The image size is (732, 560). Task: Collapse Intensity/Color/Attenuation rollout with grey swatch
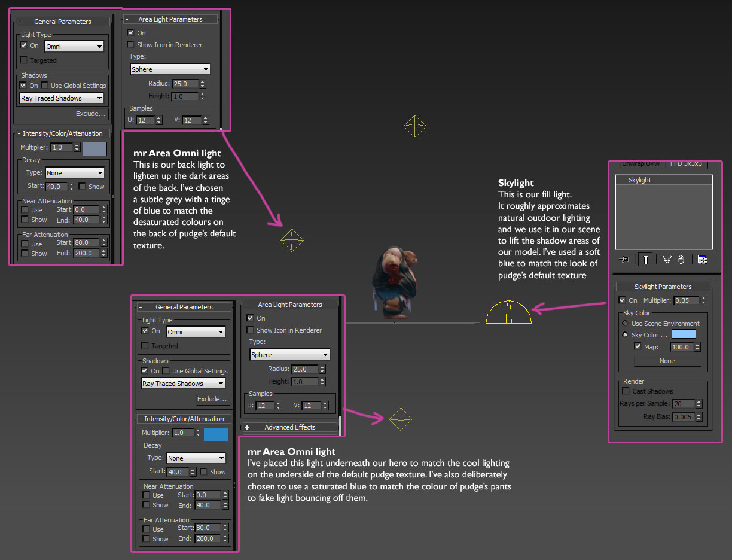[63, 133]
